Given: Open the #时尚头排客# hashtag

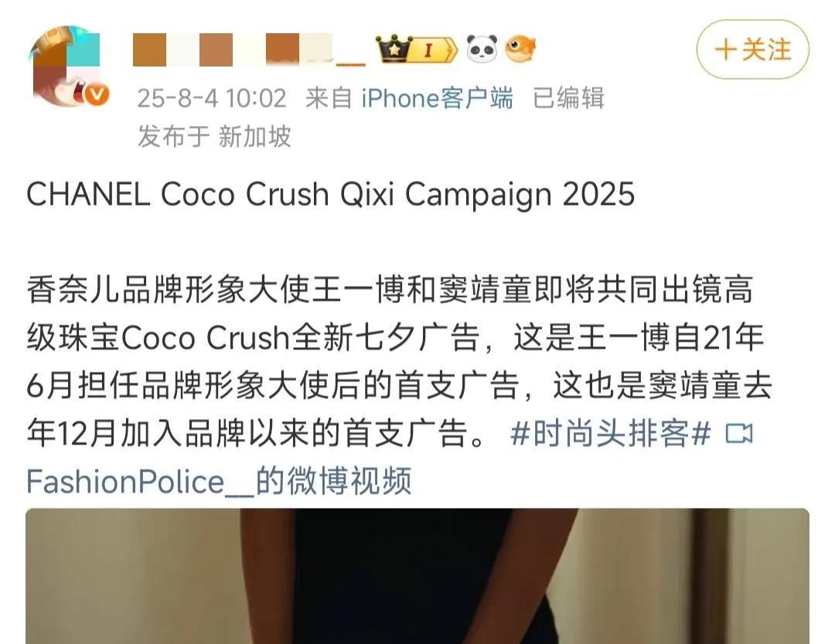Looking at the screenshot, I should [610, 433].
